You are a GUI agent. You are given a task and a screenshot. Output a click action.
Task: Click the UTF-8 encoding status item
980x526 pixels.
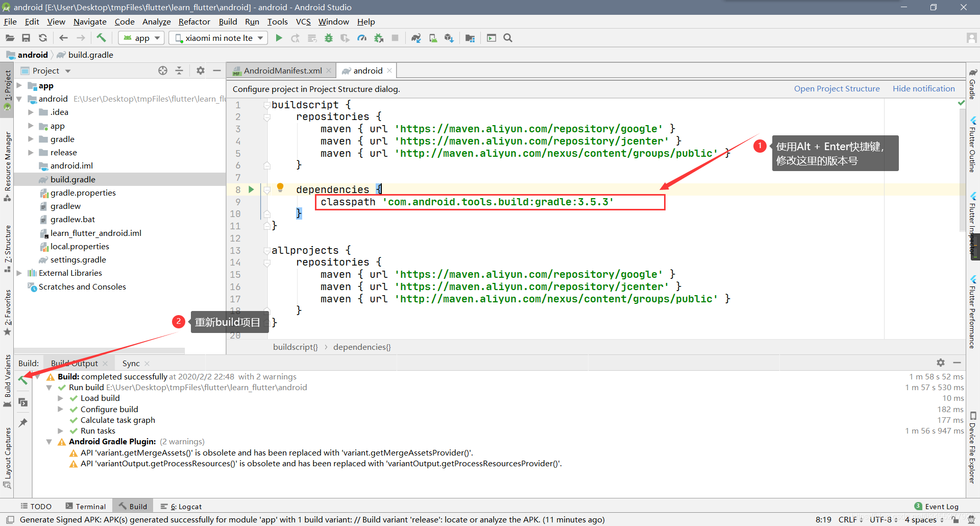click(x=884, y=519)
